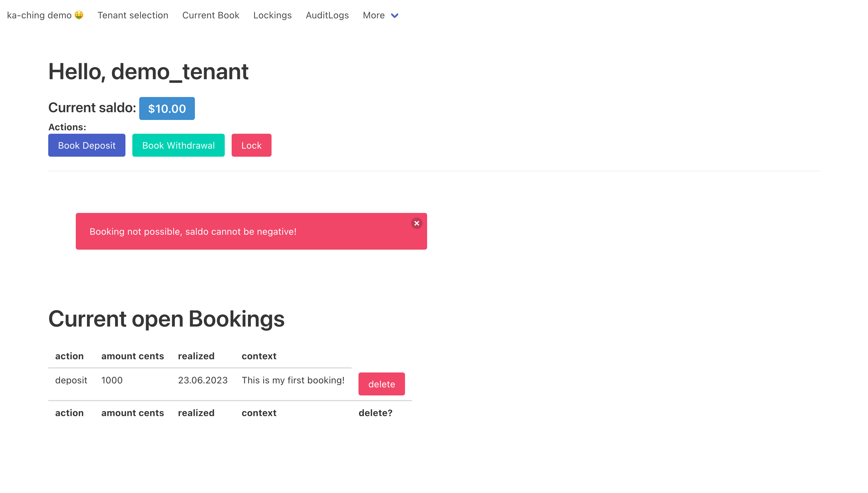Viewport: 868px width, 493px height.
Task: Click the realized date 23.06.2023
Action: [x=203, y=380]
